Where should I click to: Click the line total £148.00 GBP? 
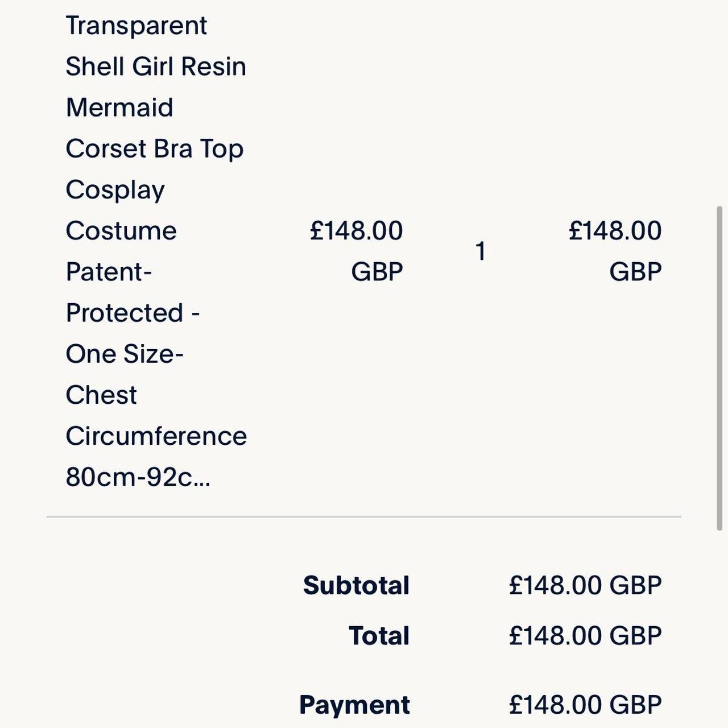click(x=615, y=251)
